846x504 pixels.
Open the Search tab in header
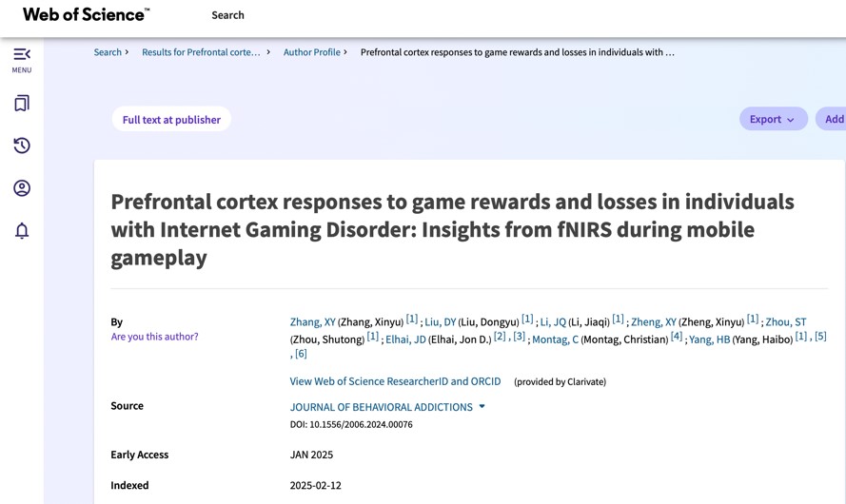(x=227, y=15)
